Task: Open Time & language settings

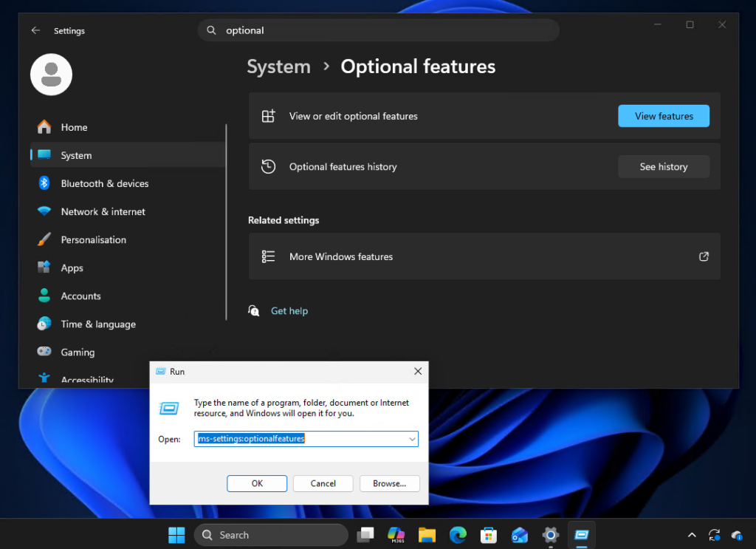Action: pyautogui.click(x=128, y=324)
